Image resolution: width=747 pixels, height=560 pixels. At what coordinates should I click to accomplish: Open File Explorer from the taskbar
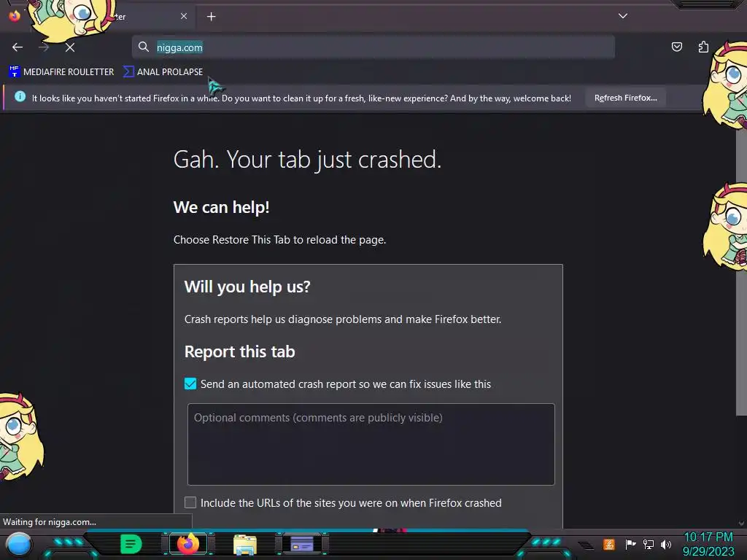[x=245, y=544]
